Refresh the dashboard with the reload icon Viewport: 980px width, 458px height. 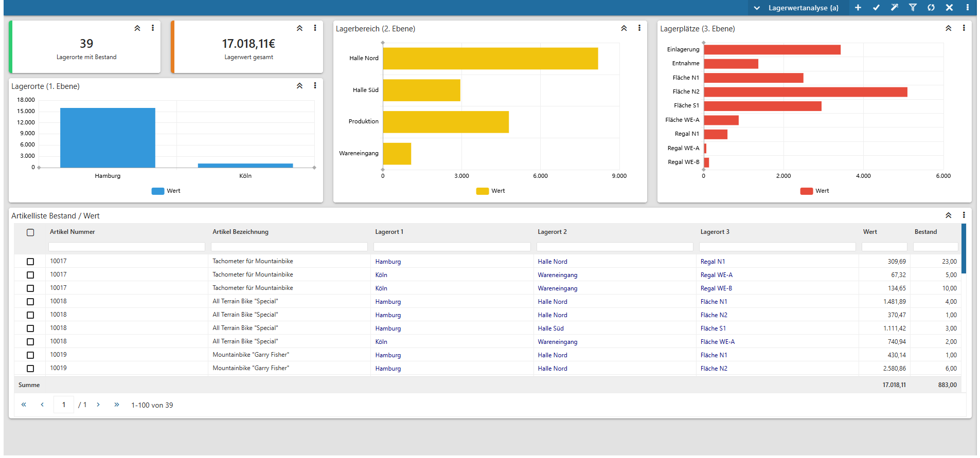click(x=931, y=8)
